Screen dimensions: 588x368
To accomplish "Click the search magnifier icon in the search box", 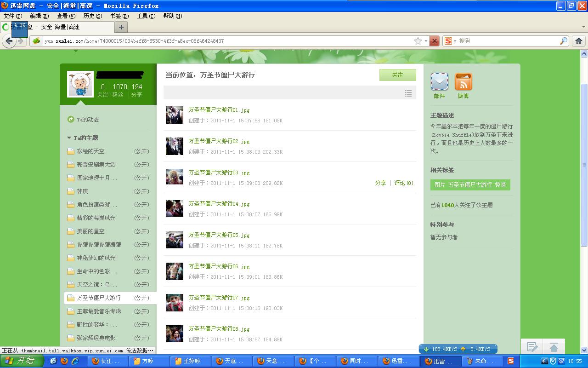I will pos(564,41).
